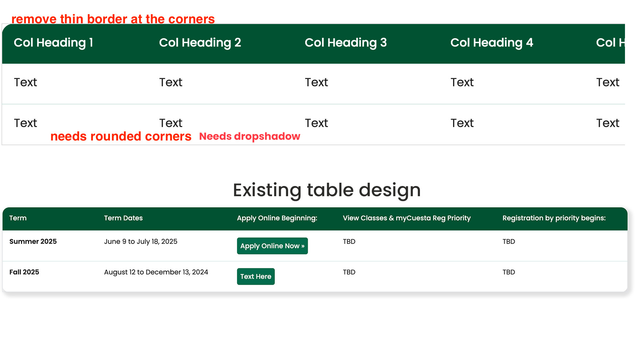Click the Term column header
The width and height of the screenshot is (641, 364).
pos(18,218)
